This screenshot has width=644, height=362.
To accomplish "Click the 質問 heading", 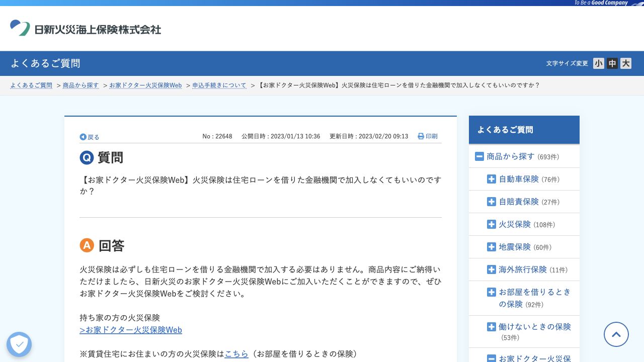I will (110, 157).
